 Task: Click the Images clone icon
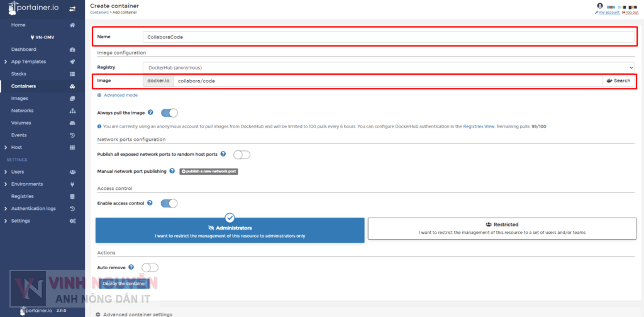[x=72, y=99]
